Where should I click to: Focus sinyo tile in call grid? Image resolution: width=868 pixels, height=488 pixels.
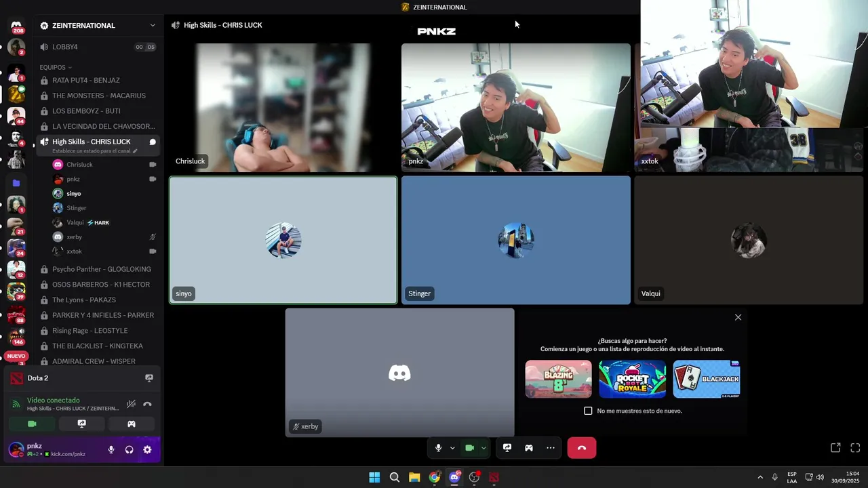point(283,241)
